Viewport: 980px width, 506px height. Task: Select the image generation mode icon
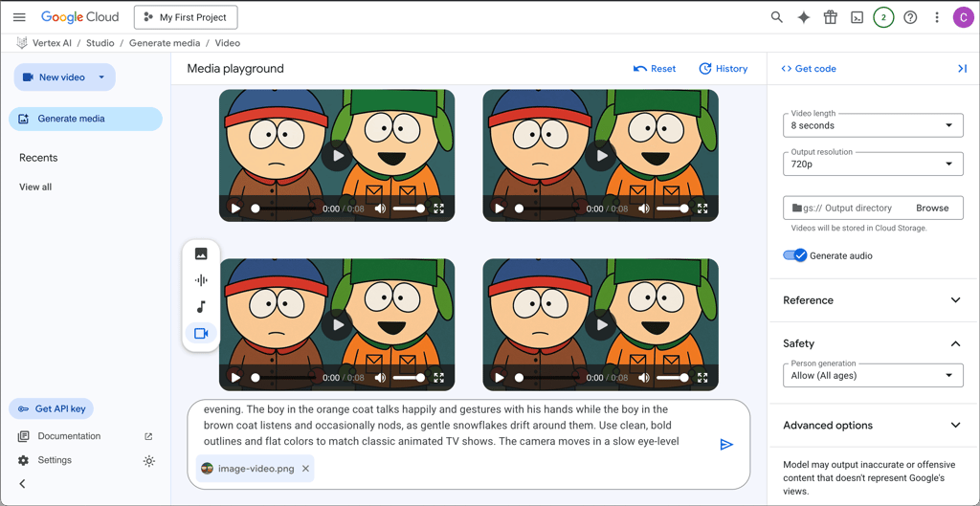[x=201, y=253]
